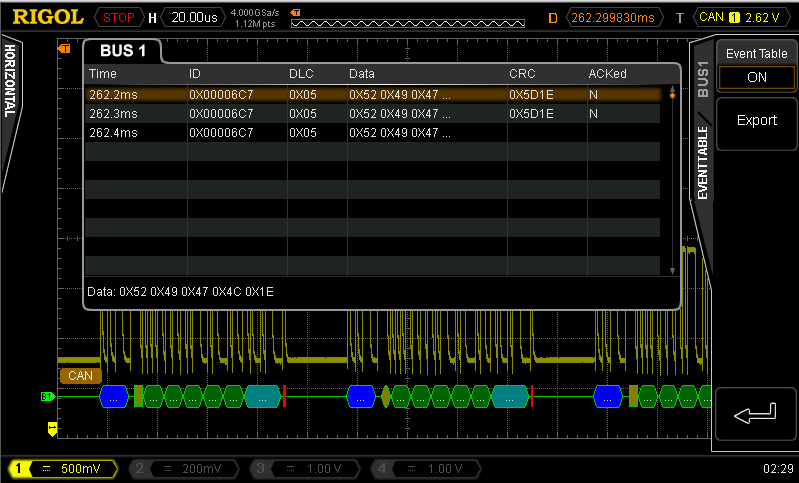
Task: Click the first blue decoded ID packet
Action: 115,397
